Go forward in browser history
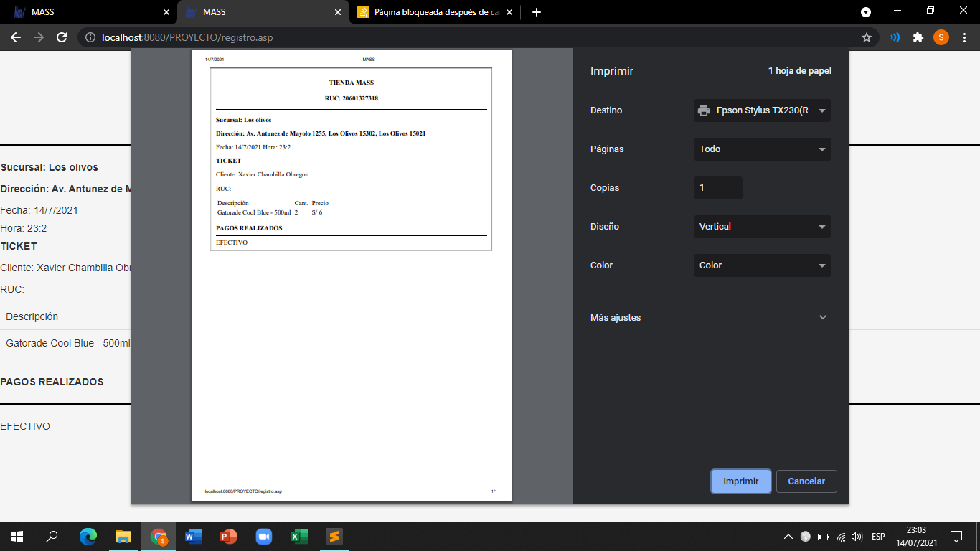 pyautogui.click(x=39, y=37)
